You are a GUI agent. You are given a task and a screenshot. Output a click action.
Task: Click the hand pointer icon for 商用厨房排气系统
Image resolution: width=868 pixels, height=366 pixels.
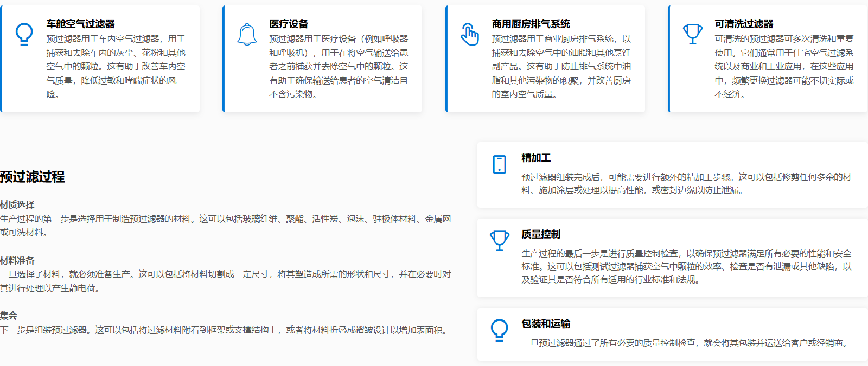(470, 34)
